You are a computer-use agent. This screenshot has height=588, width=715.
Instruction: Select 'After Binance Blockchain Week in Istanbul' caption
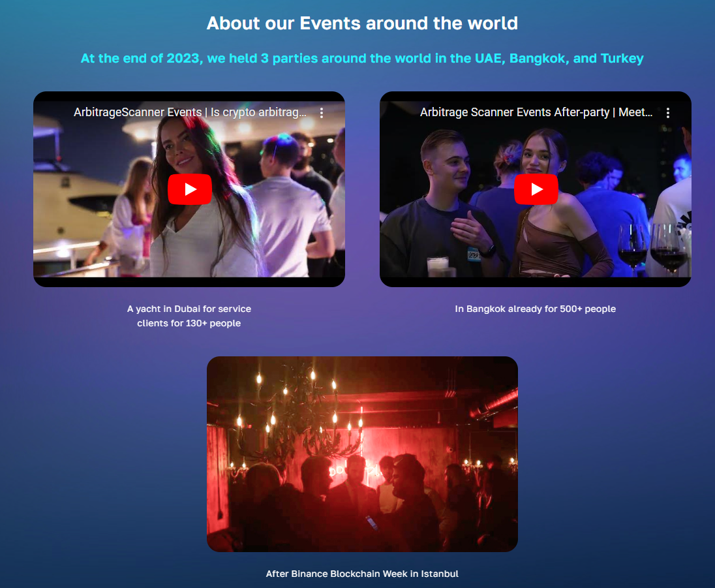(x=362, y=574)
